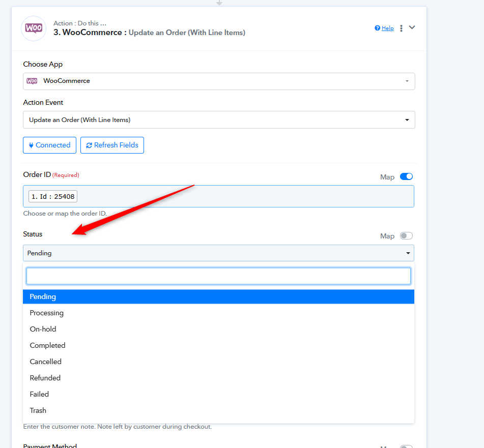Focus the status search box

click(219, 276)
